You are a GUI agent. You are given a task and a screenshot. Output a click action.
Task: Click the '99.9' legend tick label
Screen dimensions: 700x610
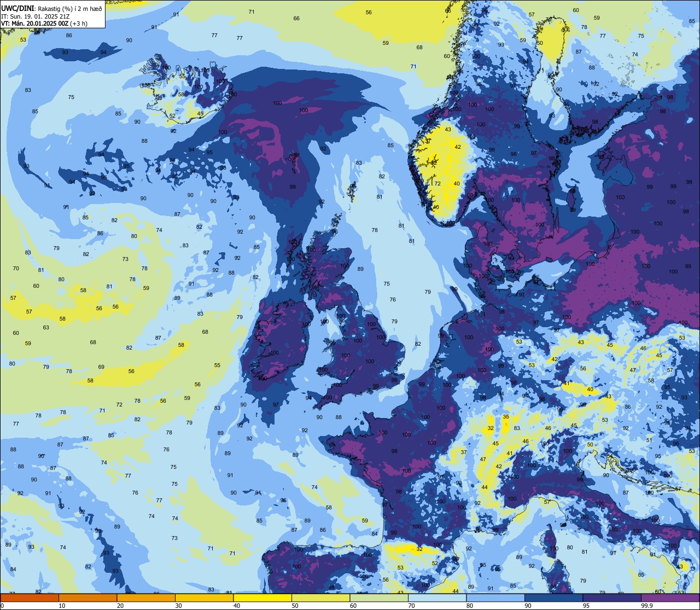pos(647,606)
